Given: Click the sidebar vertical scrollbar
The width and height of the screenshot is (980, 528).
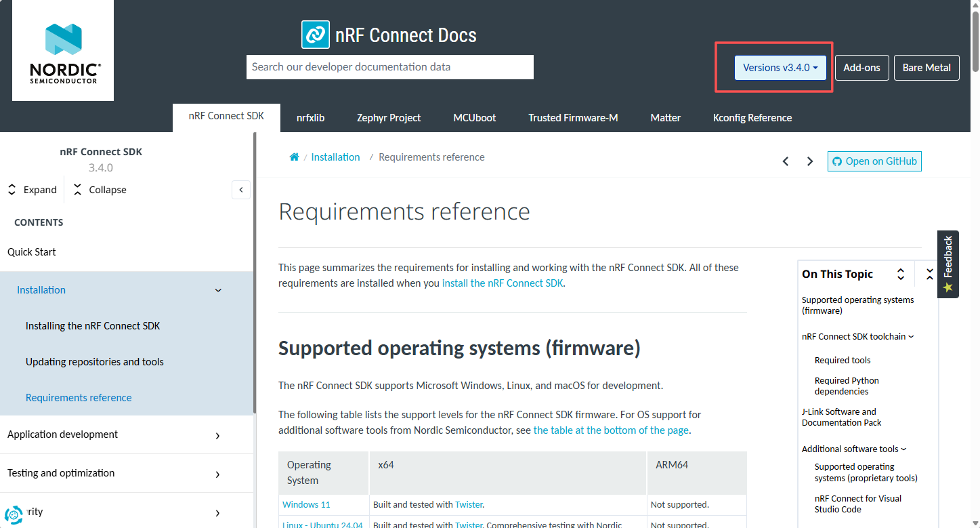Looking at the screenshot, I should [255, 272].
